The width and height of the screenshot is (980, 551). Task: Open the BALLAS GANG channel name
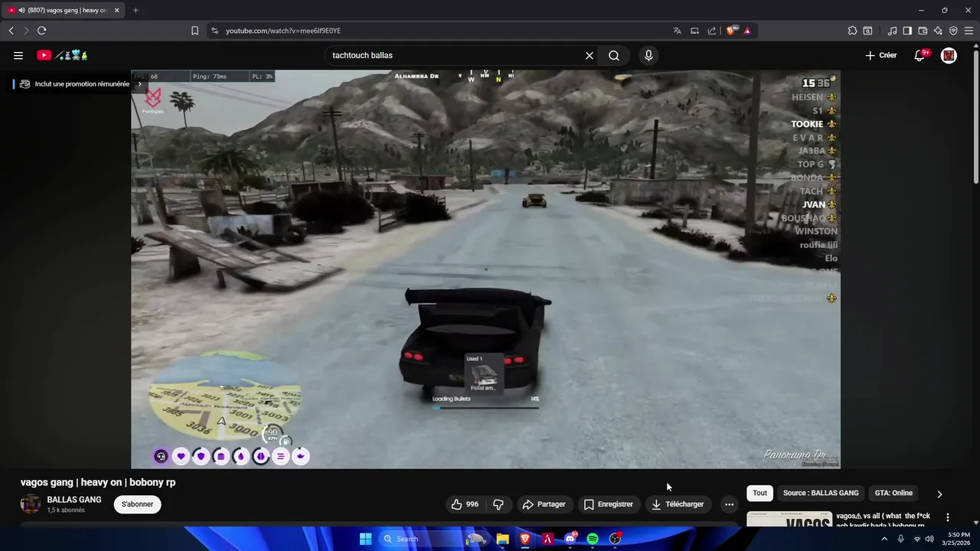coord(74,500)
